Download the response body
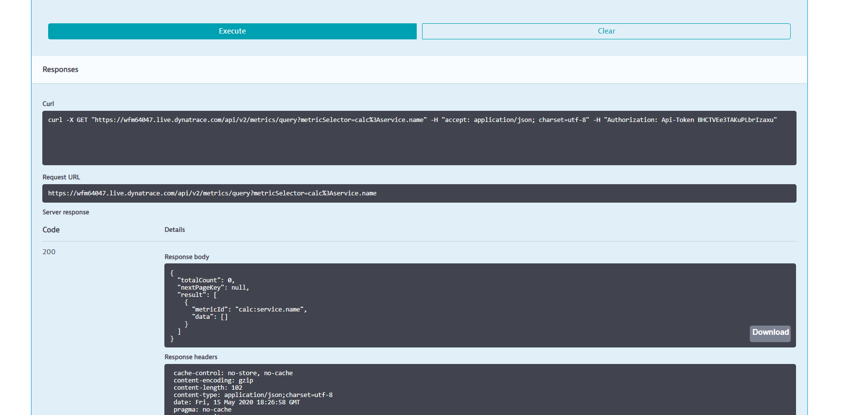This screenshot has width=868, height=415. pyautogui.click(x=770, y=333)
